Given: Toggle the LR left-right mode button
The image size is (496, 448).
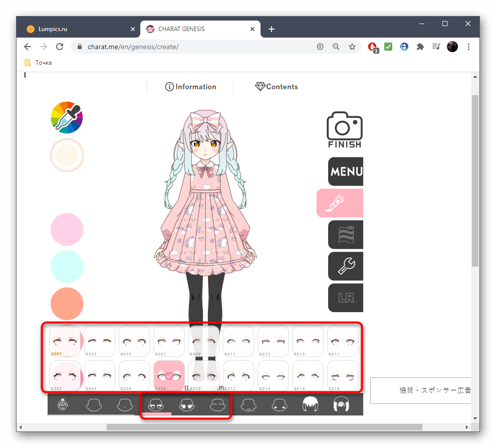Looking at the screenshot, I should pos(345,297).
